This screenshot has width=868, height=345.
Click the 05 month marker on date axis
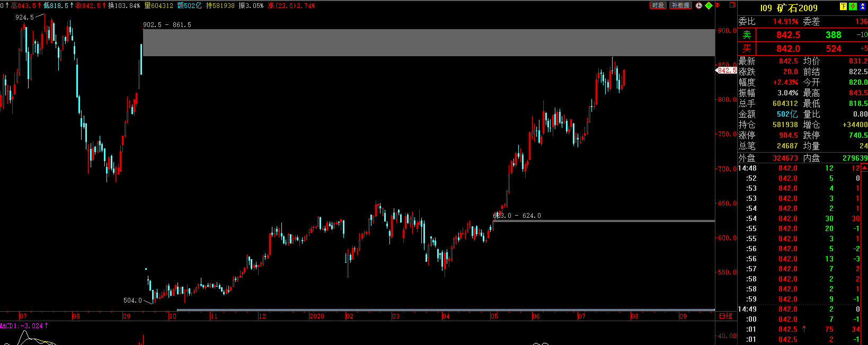[494, 316]
